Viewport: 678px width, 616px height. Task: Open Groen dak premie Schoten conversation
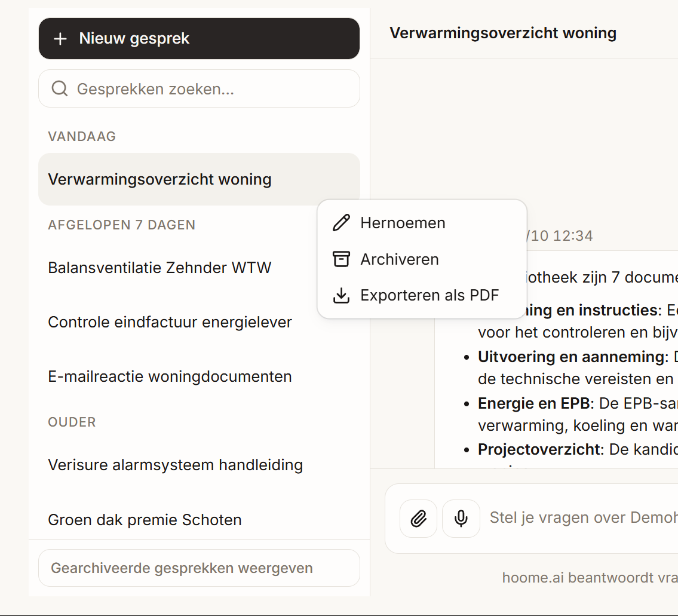[199, 520]
